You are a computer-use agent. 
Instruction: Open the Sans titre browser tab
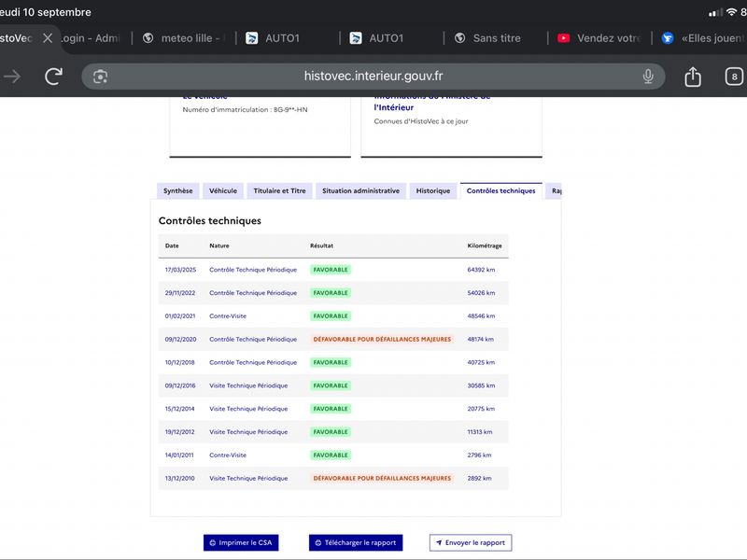[x=487, y=38]
